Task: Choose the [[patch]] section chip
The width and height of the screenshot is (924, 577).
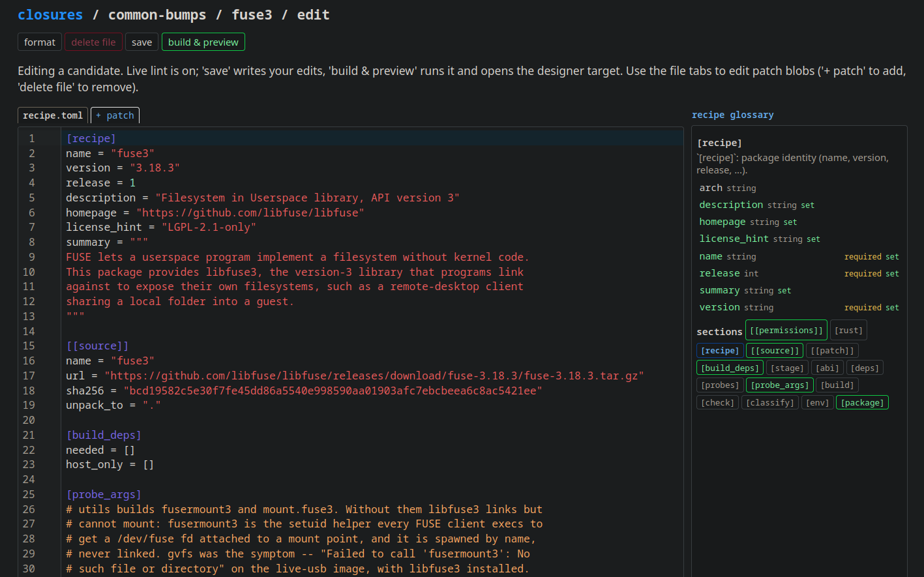Action: [x=832, y=351]
